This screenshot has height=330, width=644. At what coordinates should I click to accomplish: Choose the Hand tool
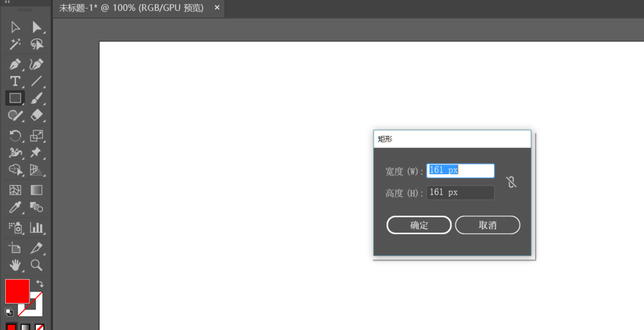[x=15, y=265]
